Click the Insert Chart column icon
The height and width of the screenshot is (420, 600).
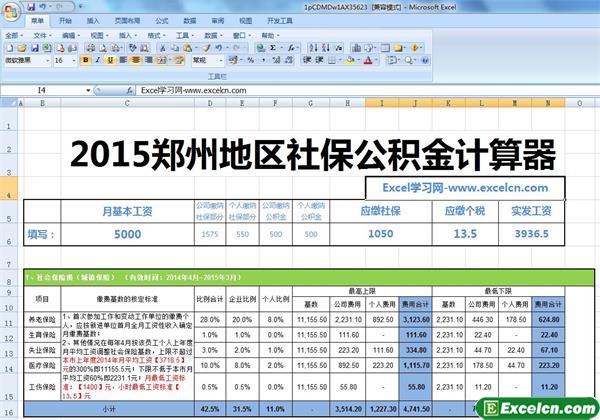pos(357,48)
